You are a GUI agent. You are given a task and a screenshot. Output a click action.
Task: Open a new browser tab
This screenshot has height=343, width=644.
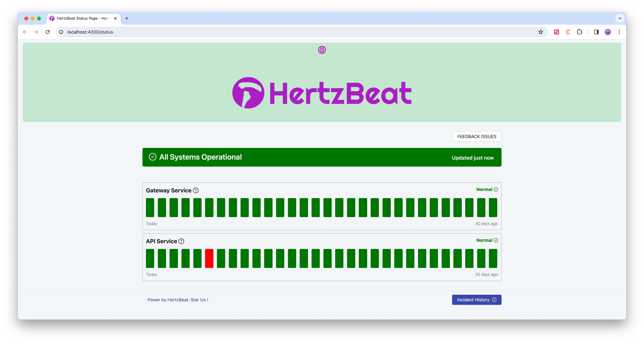[127, 18]
